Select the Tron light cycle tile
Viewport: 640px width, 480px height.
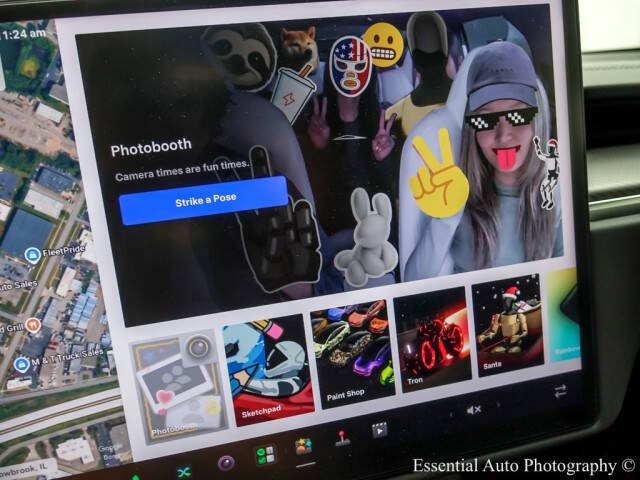433,339
